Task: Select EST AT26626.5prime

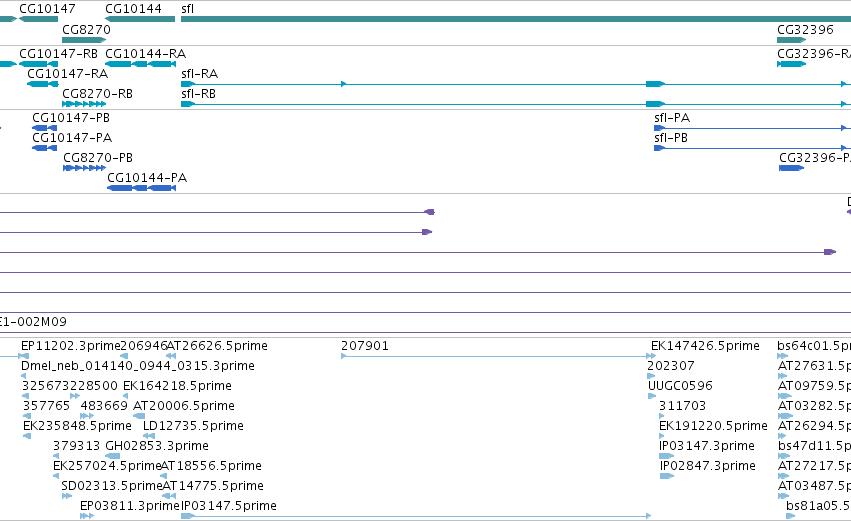Action: click(x=217, y=346)
